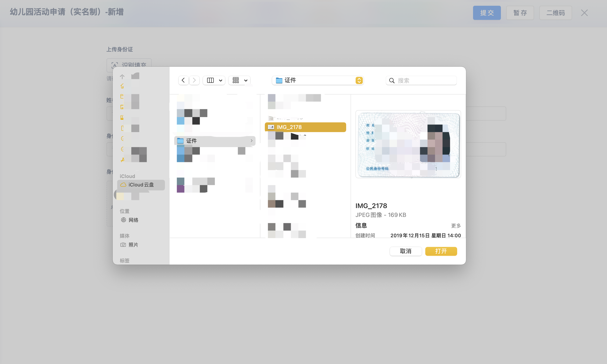Click the home sidebar icon

tap(122, 86)
